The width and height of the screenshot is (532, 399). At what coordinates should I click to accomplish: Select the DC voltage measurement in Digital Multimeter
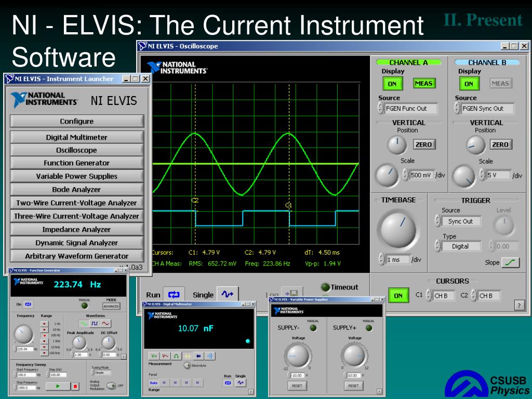pos(154,356)
